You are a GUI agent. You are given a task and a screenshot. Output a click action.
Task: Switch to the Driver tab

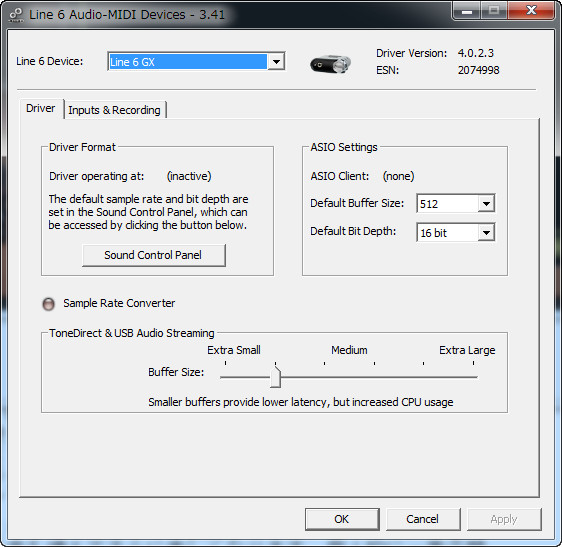pyautogui.click(x=41, y=108)
